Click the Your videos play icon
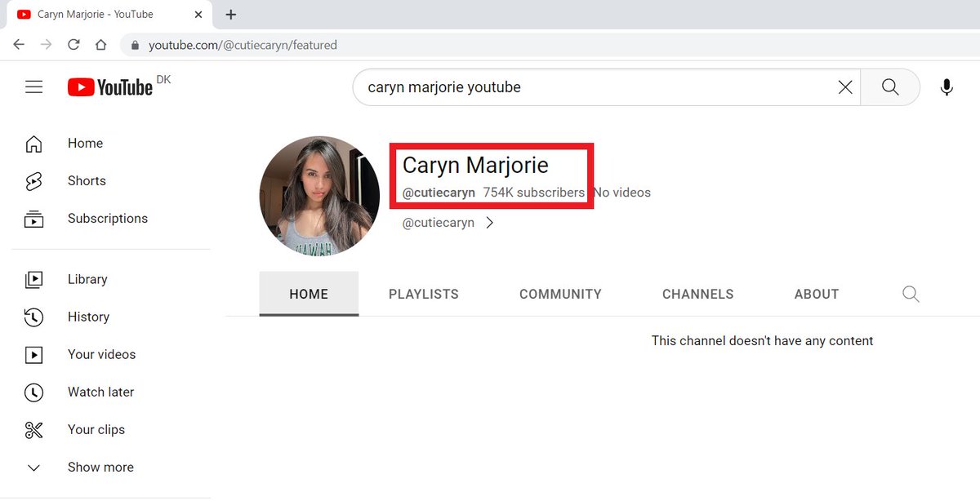This screenshot has width=980, height=501. point(33,354)
